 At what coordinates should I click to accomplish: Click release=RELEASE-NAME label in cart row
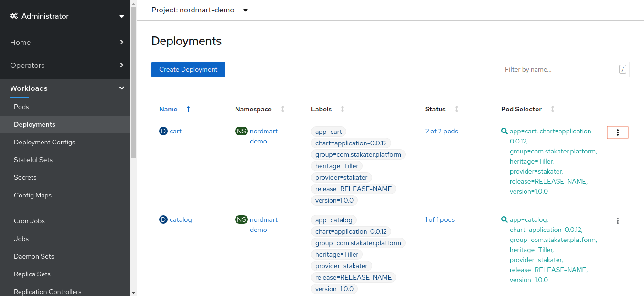click(354, 189)
